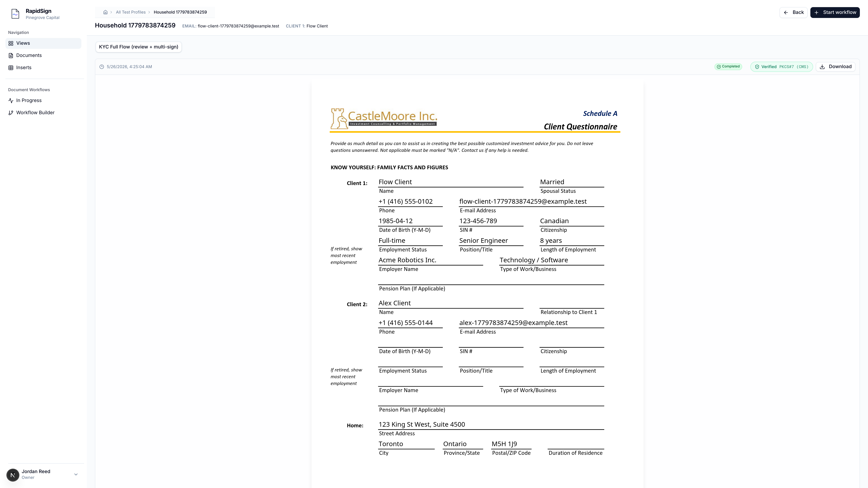The width and height of the screenshot is (868, 488).
Task: Click the Documents file icon
Action: click(x=11, y=55)
